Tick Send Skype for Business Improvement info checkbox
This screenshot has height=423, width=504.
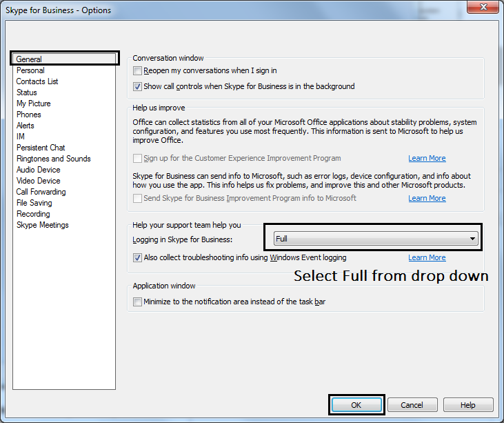click(x=138, y=198)
